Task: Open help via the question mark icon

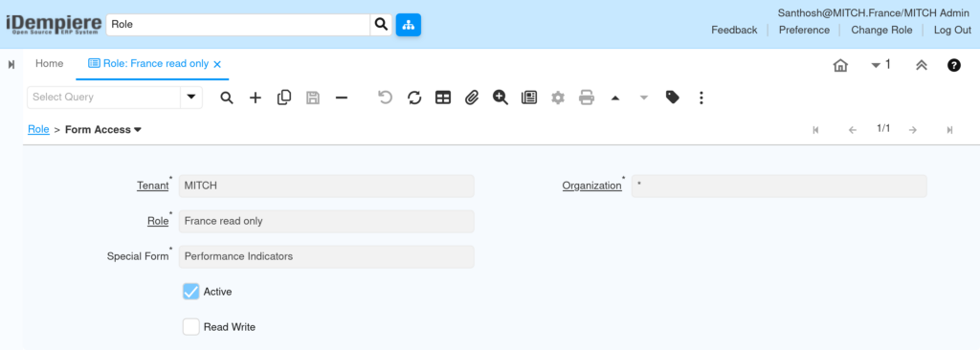Action: click(954, 65)
